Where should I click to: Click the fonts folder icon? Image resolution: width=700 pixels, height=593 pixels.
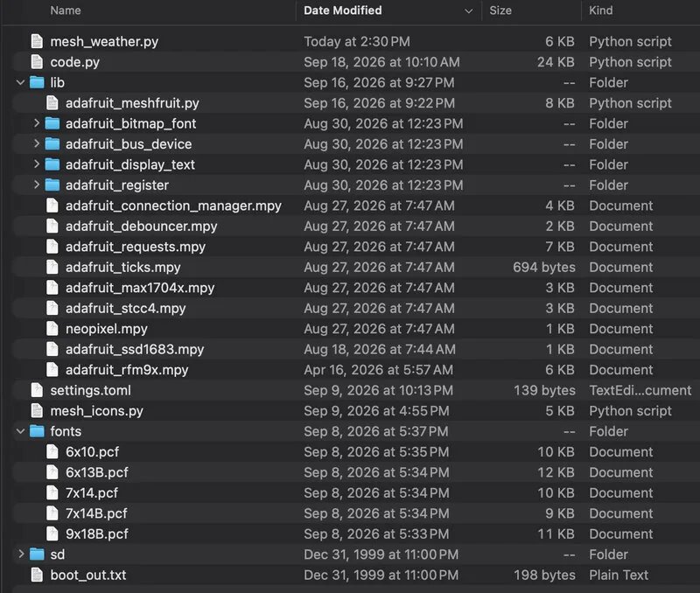(x=37, y=431)
